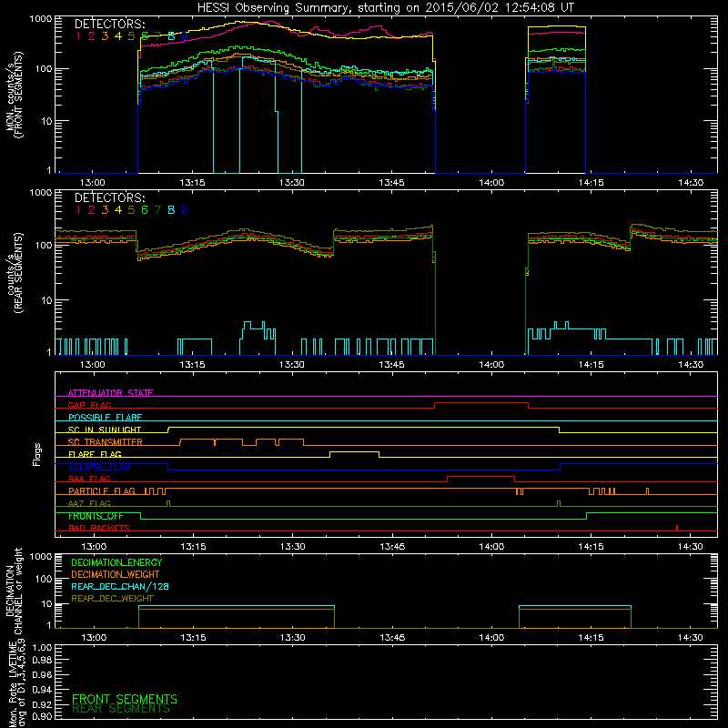Click the BAD PACKETS flag label
728x728 pixels.
(x=99, y=528)
